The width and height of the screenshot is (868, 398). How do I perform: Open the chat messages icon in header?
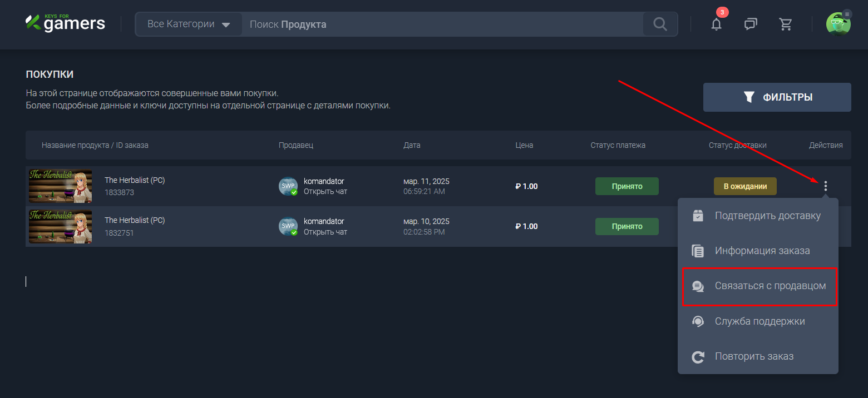(751, 24)
